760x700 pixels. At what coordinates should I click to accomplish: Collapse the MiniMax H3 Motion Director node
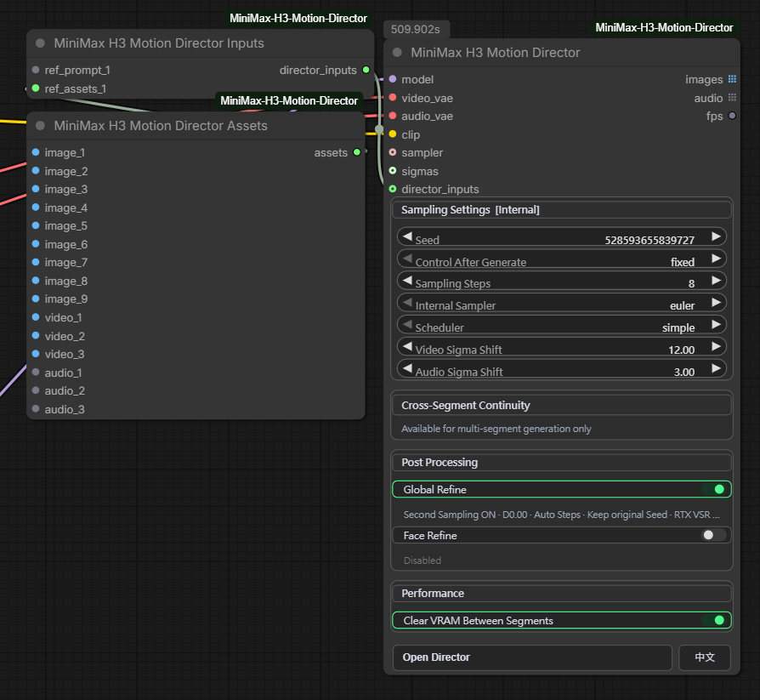point(398,53)
